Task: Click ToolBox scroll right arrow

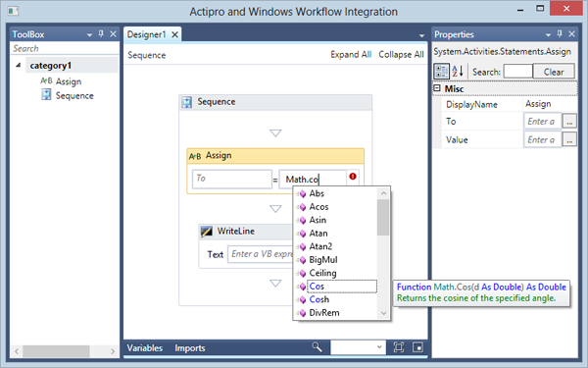Action: point(113,351)
